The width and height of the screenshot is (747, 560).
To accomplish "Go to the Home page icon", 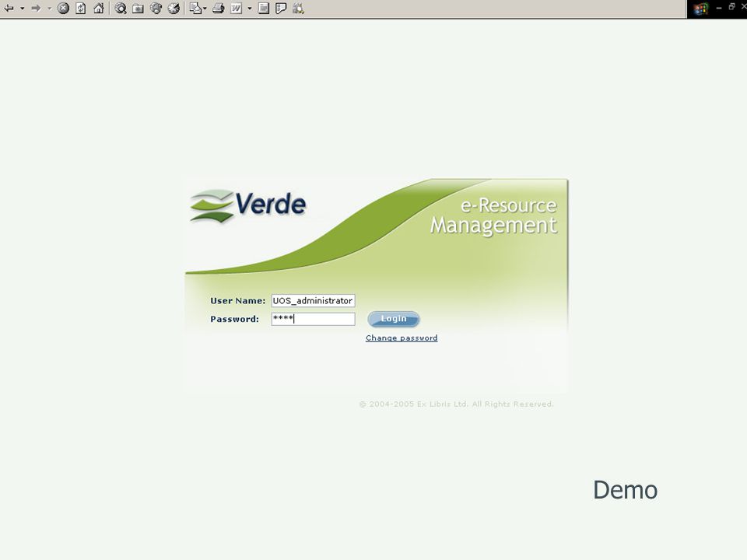I will click(x=99, y=8).
